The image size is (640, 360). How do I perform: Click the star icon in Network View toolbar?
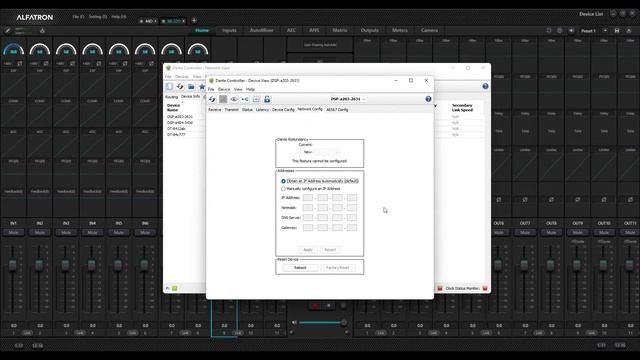[x=202, y=87]
